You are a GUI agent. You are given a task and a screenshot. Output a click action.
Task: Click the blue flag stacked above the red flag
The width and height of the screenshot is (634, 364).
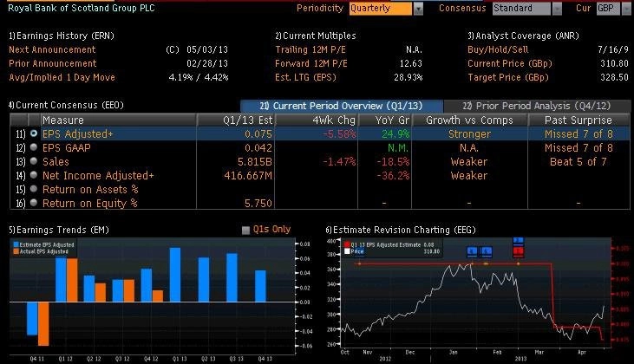(519, 241)
